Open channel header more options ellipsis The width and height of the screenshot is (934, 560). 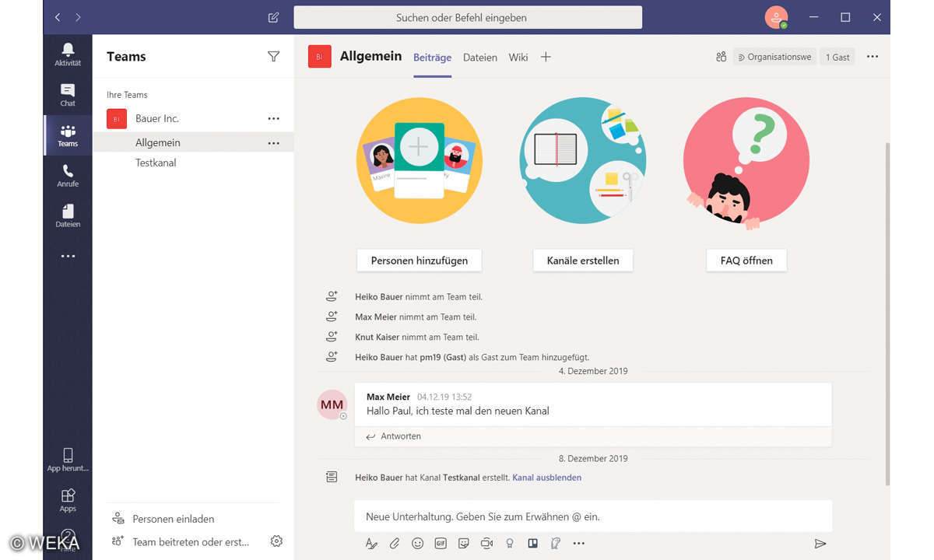pos(873,57)
